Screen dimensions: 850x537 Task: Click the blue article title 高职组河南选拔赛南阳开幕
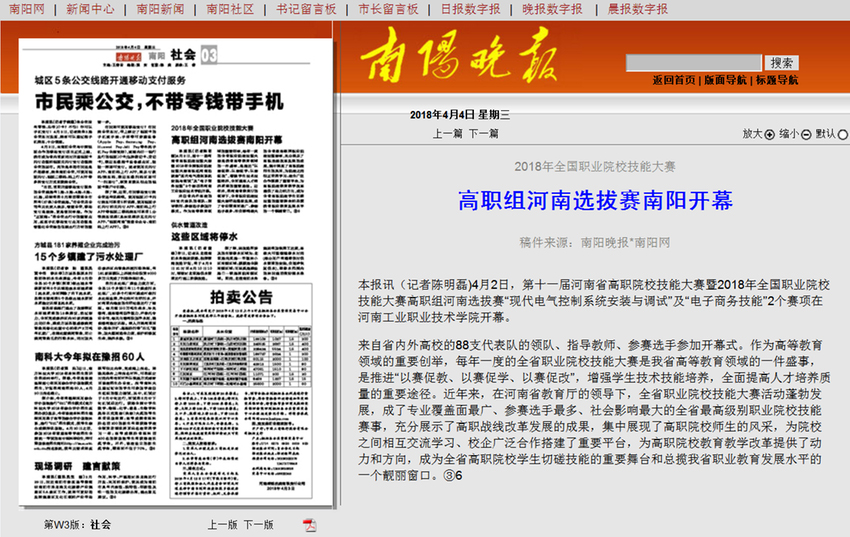(x=595, y=200)
